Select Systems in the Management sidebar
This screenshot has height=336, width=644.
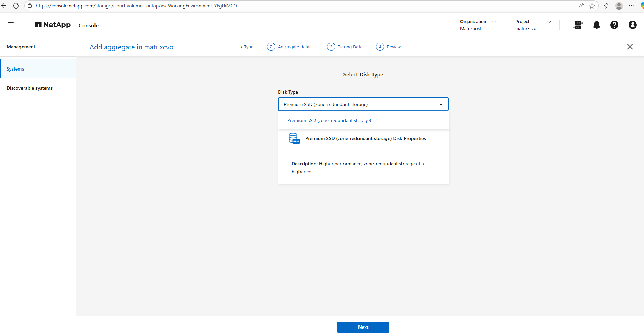coord(38,69)
